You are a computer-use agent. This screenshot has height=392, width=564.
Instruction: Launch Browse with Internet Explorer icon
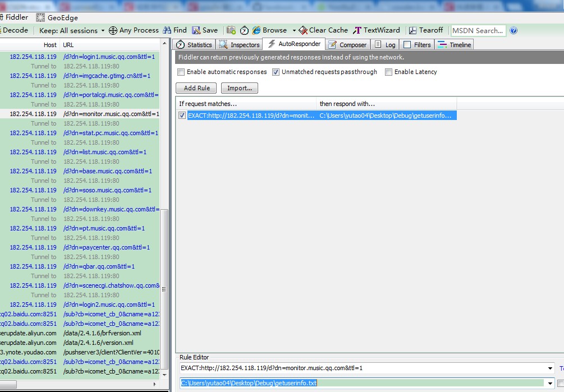pos(256,30)
